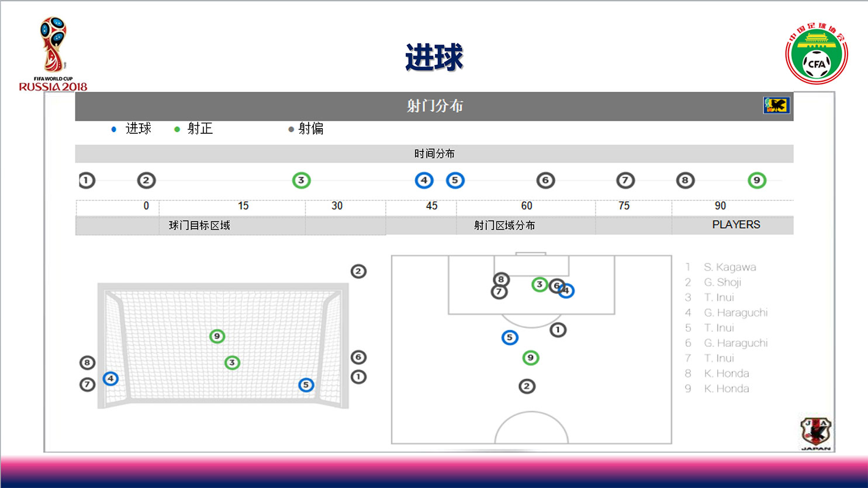
Task: Click the Japan JFA crest at bottom right
Action: click(815, 433)
